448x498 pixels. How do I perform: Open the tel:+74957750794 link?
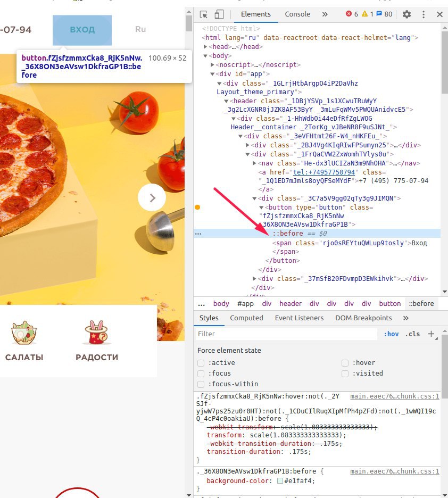click(324, 172)
